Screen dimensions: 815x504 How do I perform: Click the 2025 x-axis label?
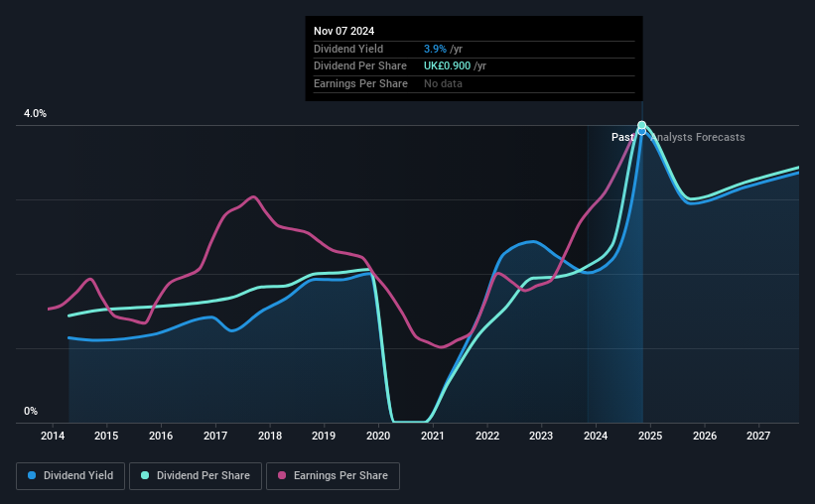(649, 436)
